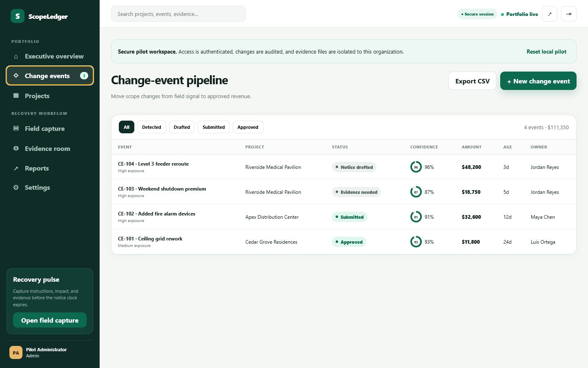Open CE-104 Level 3 feeder reroute
Viewport: 588px width, 368px height.
coord(153,164)
